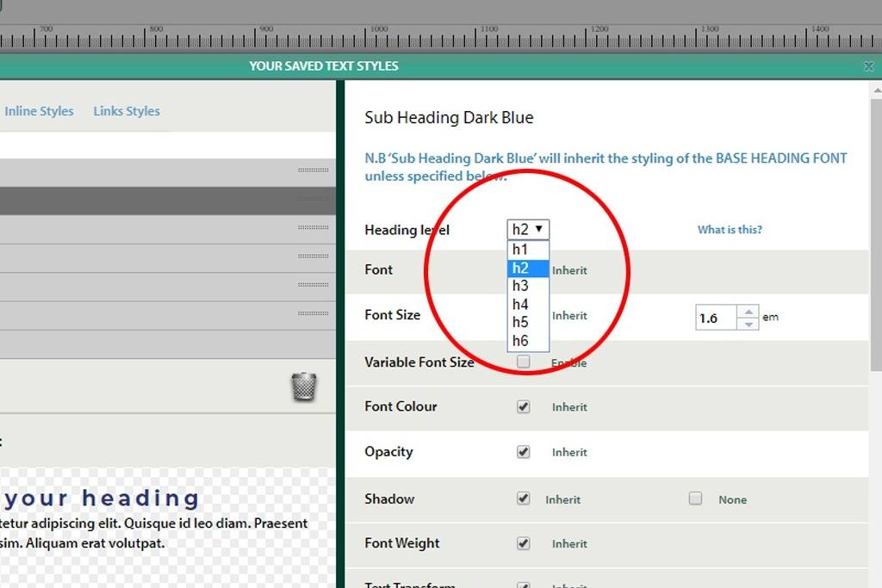The height and width of the screenshot is (588, 882).
Task: Select h3 from the heading level list
Action: (x=520, y=285)
